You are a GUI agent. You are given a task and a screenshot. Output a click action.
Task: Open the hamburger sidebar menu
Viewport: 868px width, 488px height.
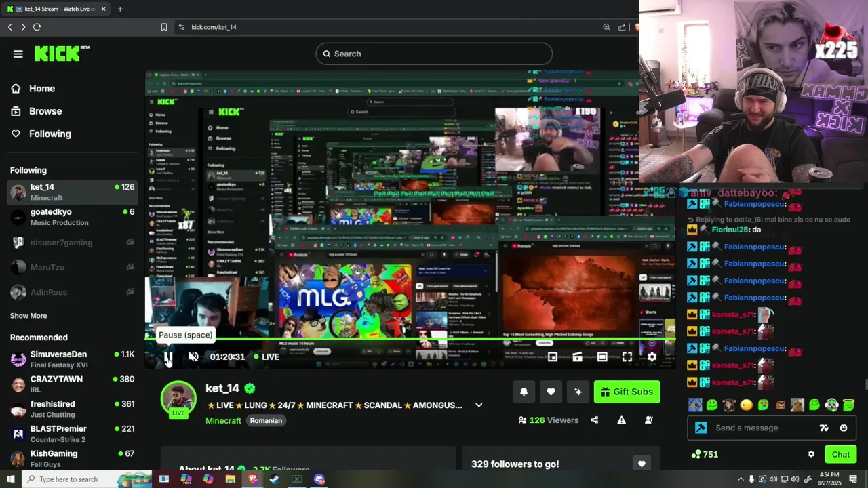[x=18, y=54]
